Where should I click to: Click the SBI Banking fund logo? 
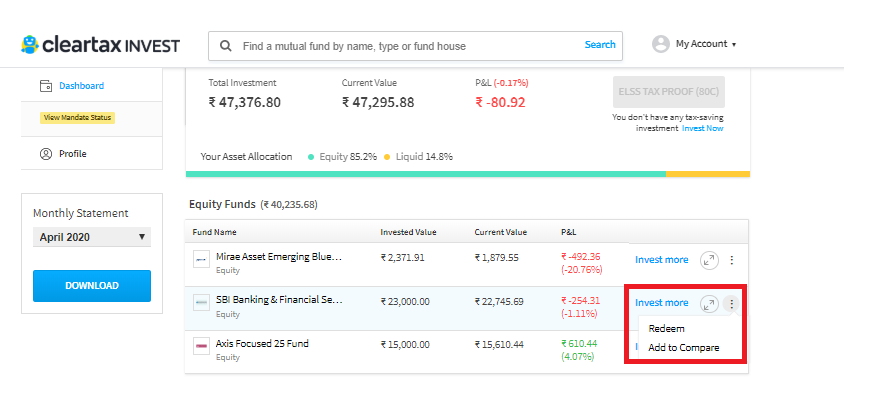[201, 303]
